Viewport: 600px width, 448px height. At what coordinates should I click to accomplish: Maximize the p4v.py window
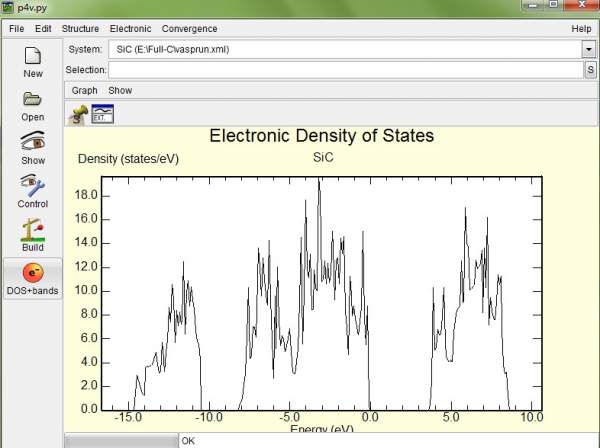[554, 5]
